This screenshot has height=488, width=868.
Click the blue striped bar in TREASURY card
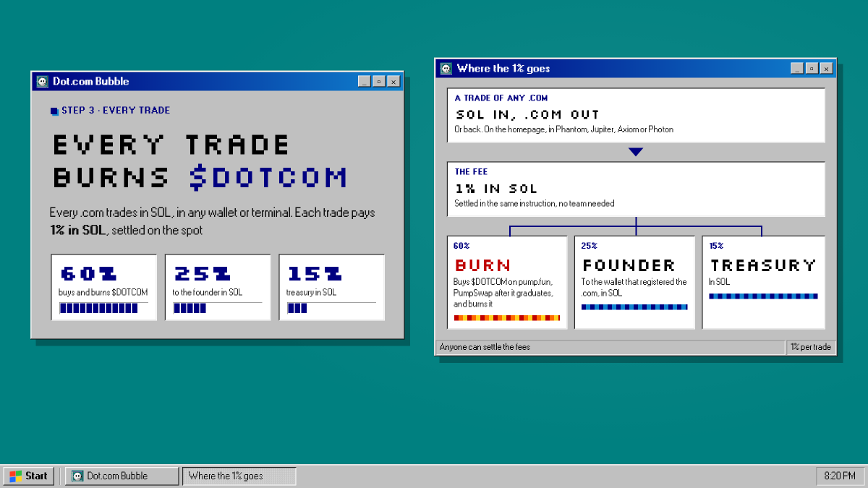coord(763,296)
